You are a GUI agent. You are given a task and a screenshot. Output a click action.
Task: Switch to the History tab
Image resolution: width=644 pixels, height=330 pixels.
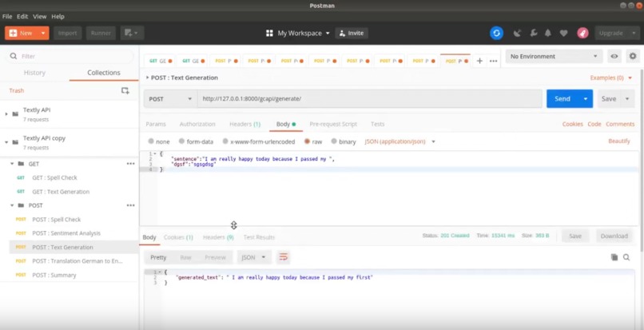tap(34, 73)
